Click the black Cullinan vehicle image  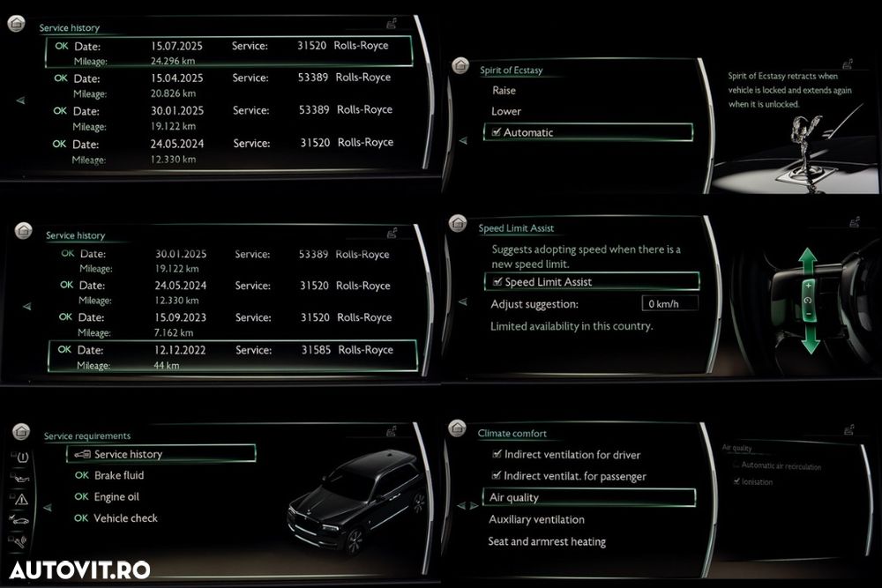(356, 502)
